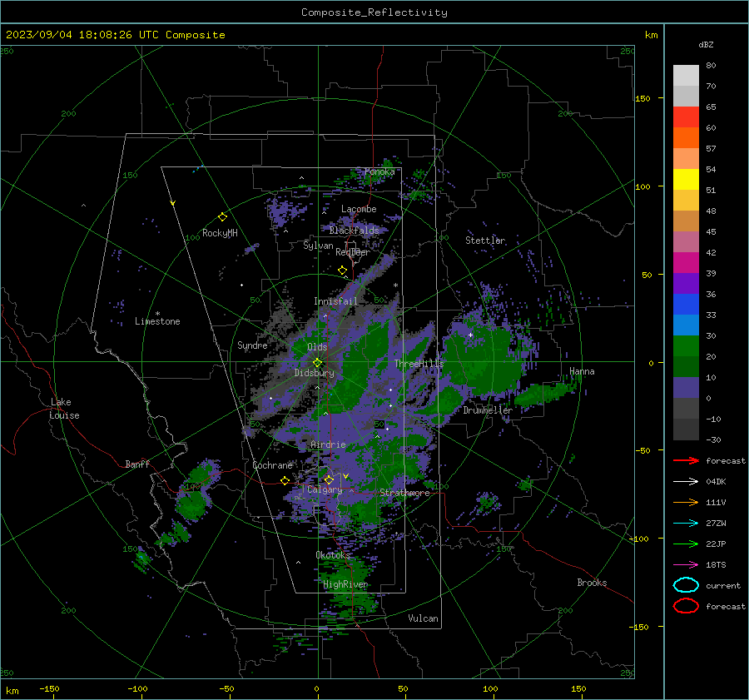Click the cyan 27ZW arrow in legend
This screenshot has width=749, height=700.
click(686, 524)
